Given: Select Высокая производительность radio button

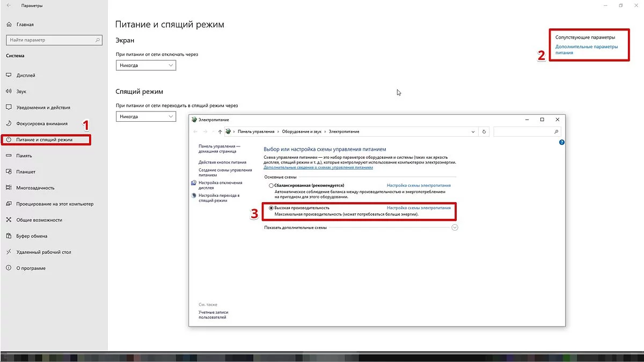Looking at the screenshot, I should pos(272,208).
